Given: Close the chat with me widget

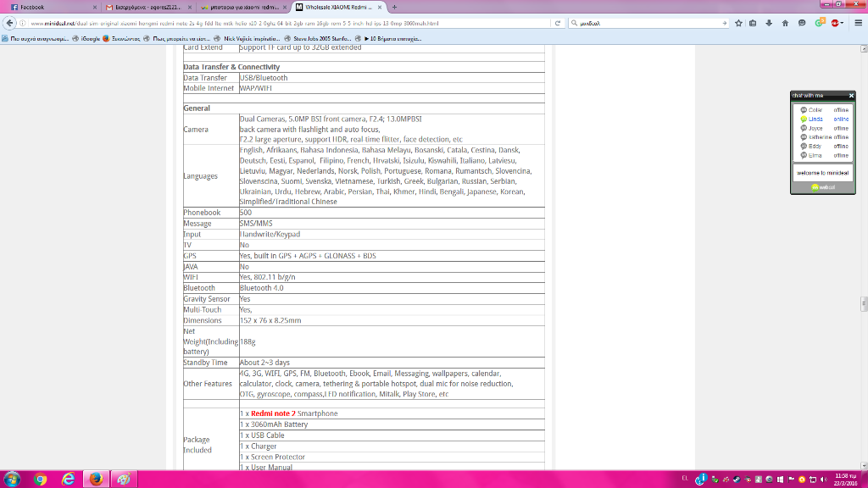Looking at the screenshot, I should point(851,96).
